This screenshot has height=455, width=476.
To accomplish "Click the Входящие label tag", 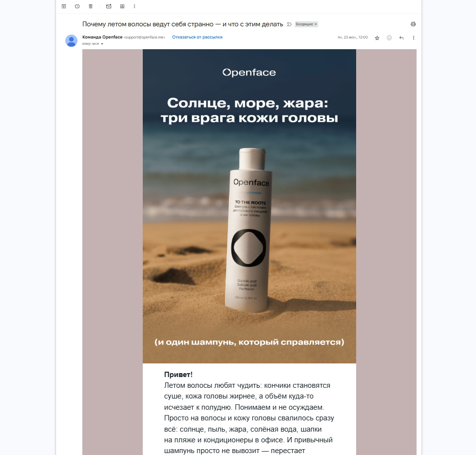I will click(304, 24).
